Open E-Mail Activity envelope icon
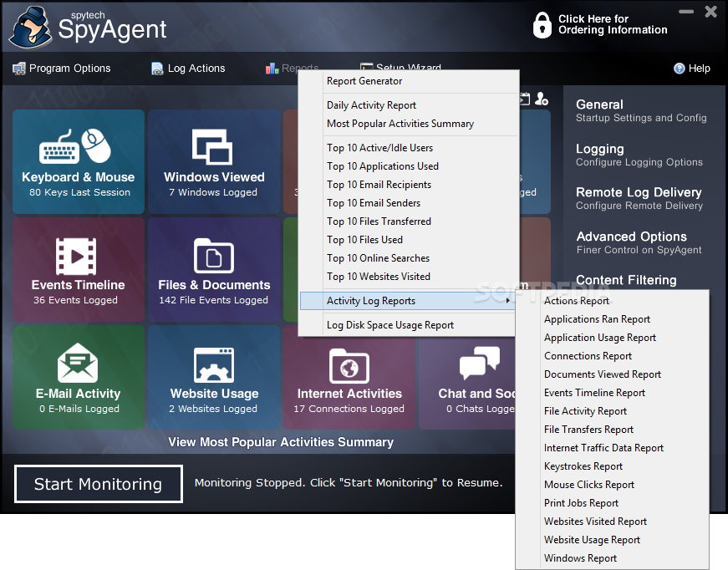 point(78,363)
